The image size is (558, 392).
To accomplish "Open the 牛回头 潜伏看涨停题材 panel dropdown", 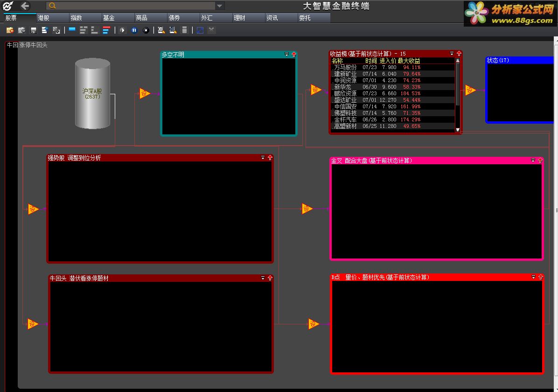I will point(263,278).
